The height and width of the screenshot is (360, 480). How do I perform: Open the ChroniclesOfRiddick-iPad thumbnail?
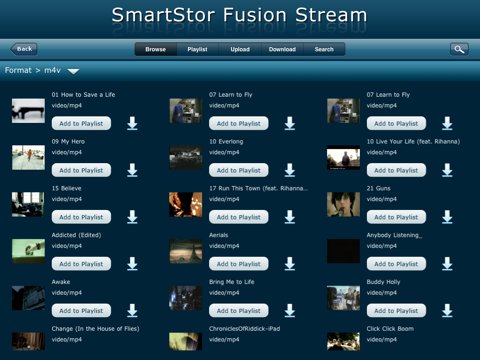186,341
